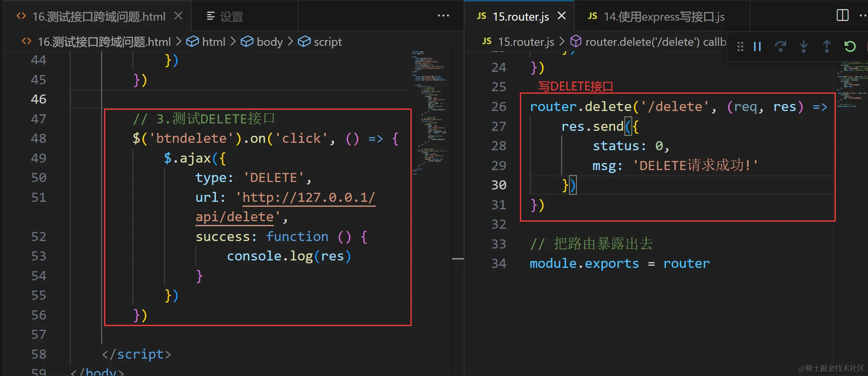The height and width of the screenshot is (376, 868).
Task: Click the "type: 'DELETE'," line
Action: (x=254, y=177)
